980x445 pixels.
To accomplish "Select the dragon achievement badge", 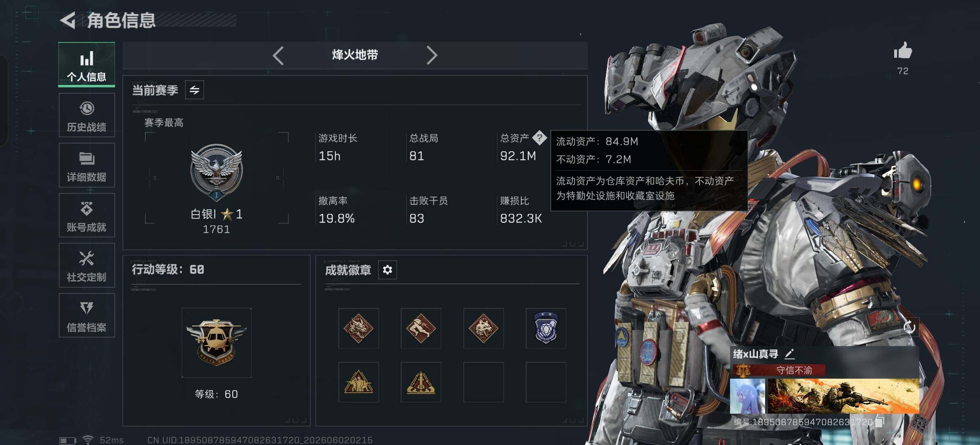I will click(x=358, y=328).
